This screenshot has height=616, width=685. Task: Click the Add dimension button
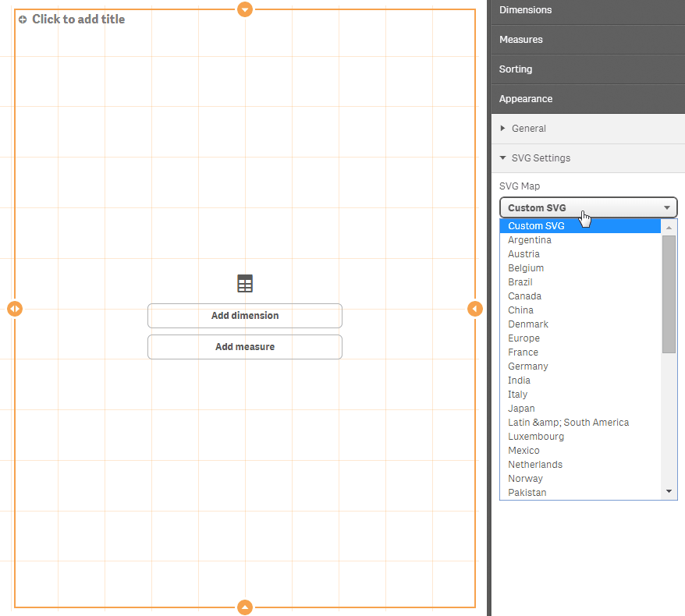244,316
